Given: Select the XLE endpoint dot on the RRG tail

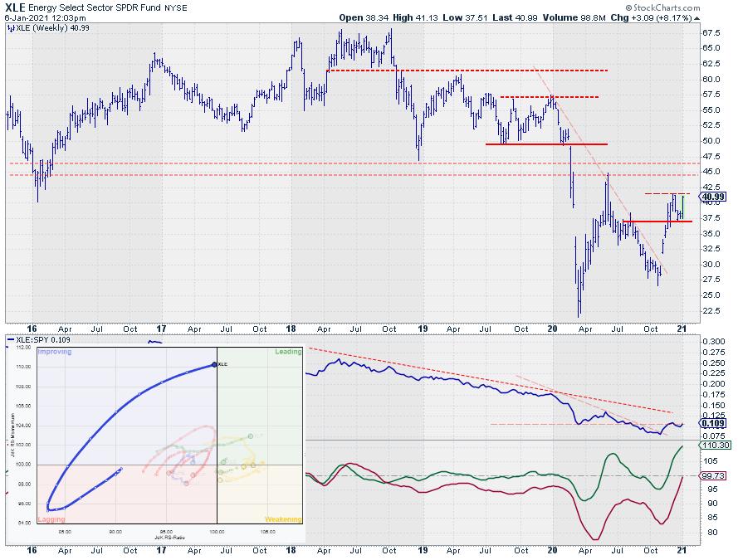Looking at the screenshot, I should [x=214, y=364].
